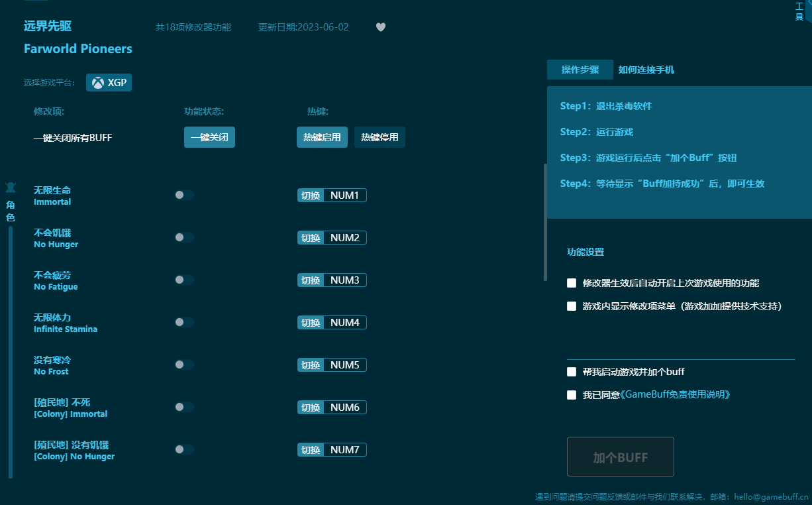Click the NUM7 hotkey field
The height and width of the screenshot is (505, 812).
point(345,450)
